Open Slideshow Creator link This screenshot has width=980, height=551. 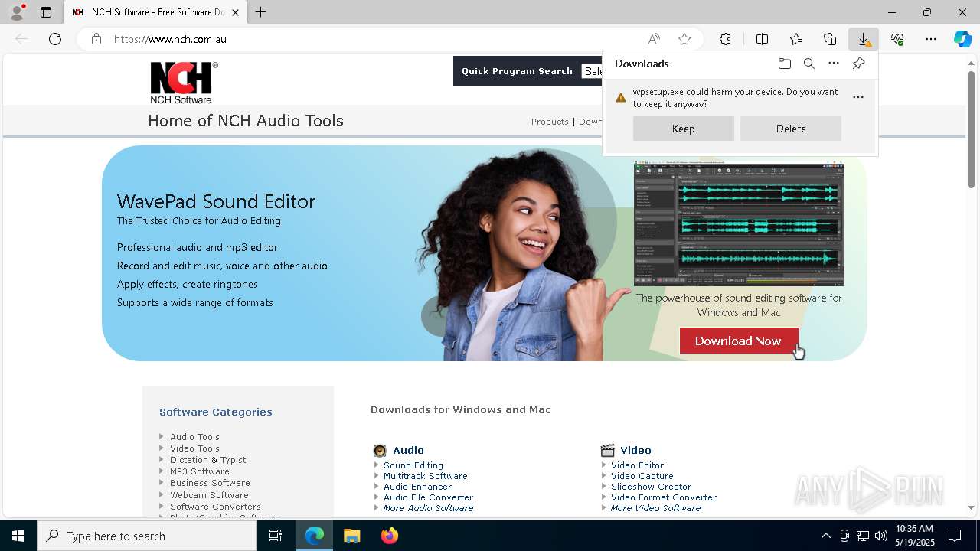(651, 487)
